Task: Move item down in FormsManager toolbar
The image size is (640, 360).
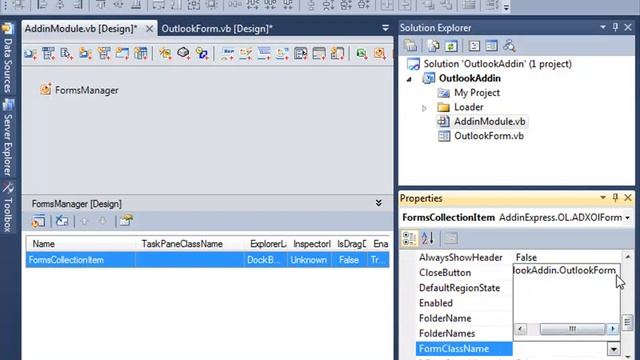Action: coord(102,221)
